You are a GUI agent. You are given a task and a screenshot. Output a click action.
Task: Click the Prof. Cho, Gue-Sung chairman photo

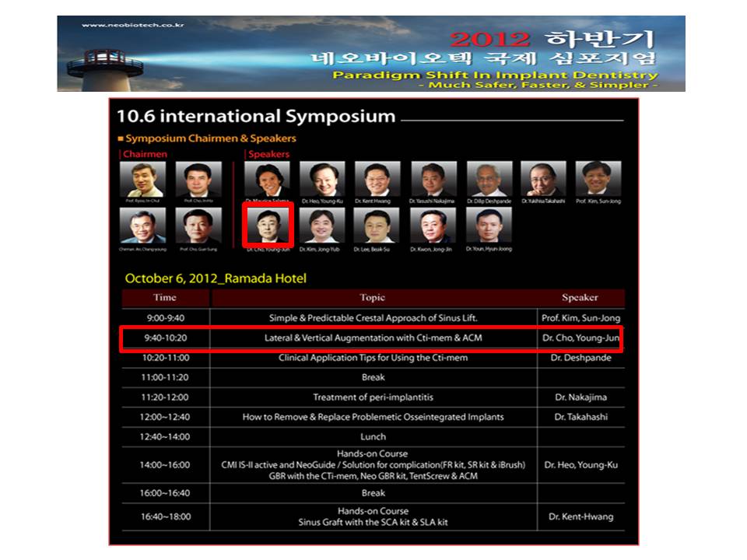[x=198, y=226]
